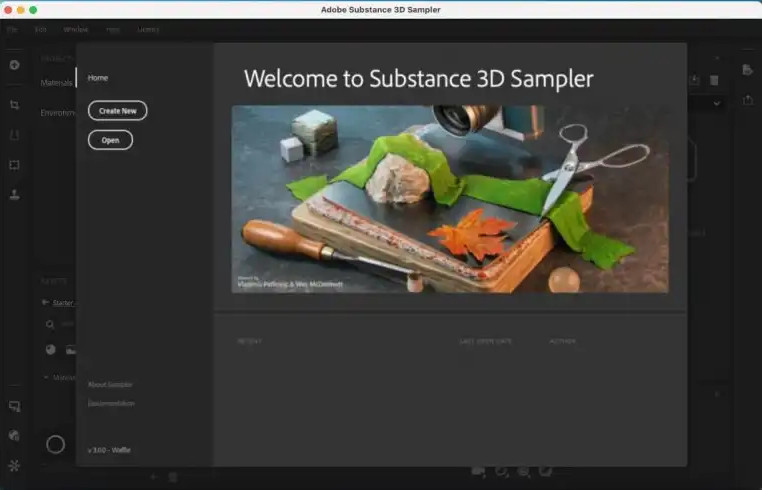Select the clone stamp tool icon
The width and height of the screenshot is (762, 490).
(15, 195)
